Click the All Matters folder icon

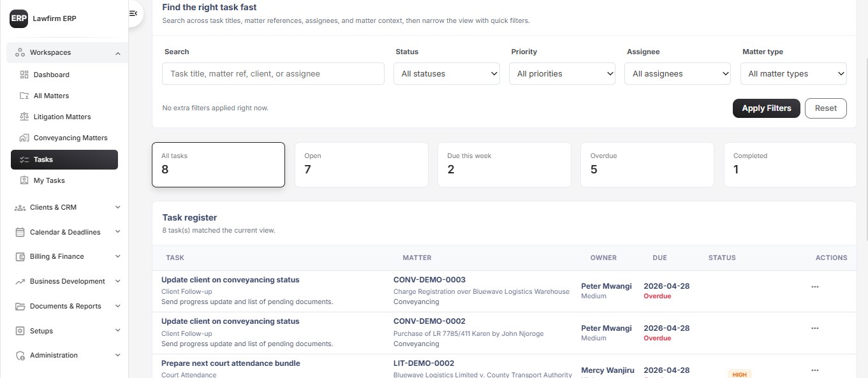coord(24,96)
